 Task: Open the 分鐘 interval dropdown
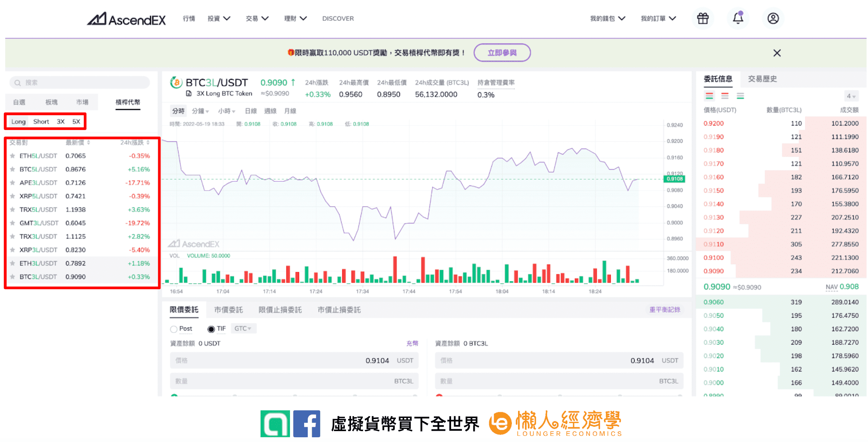[200, 111]
